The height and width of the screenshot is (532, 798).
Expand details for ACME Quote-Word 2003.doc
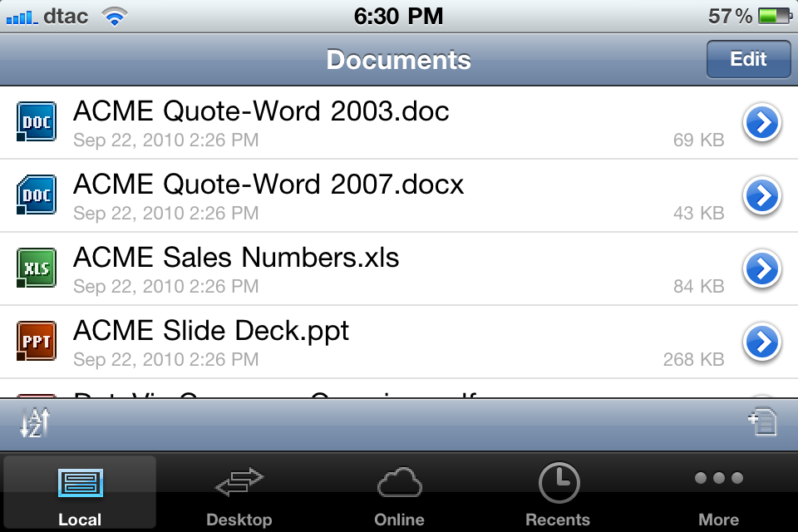[762, 123]
